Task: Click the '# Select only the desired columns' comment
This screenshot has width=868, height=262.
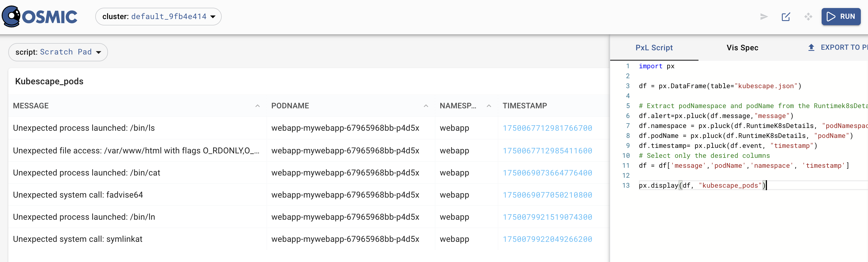Action: 704,156
